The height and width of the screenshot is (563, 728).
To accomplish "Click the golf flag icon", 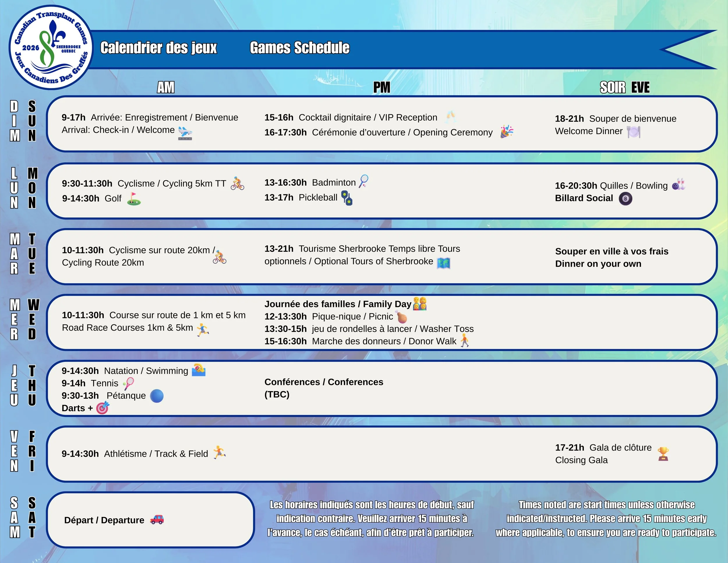I will pos(134,199).
